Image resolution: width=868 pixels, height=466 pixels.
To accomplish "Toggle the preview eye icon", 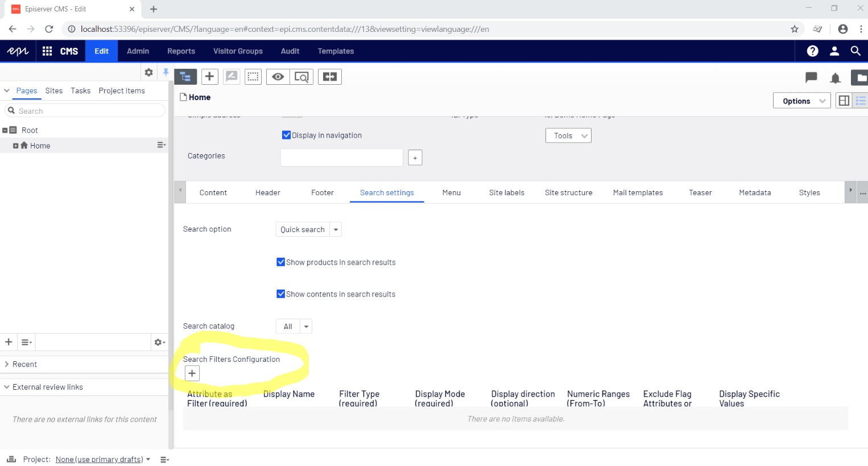I will click(278, 77).
